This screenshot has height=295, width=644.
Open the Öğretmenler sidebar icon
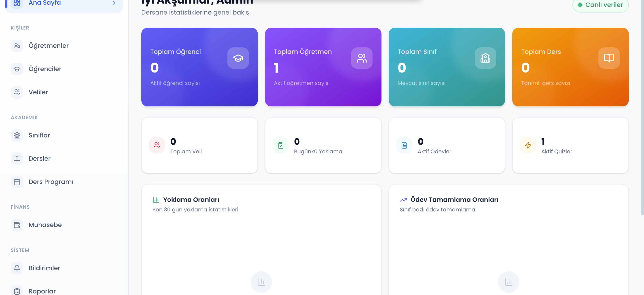coord(17,46)
